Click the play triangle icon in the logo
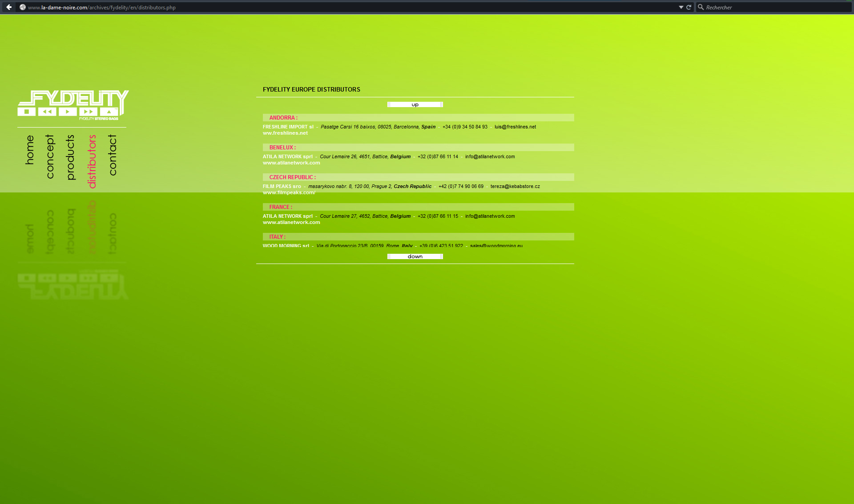This screenshot has height=504, width=854. (x=68, y=112)
